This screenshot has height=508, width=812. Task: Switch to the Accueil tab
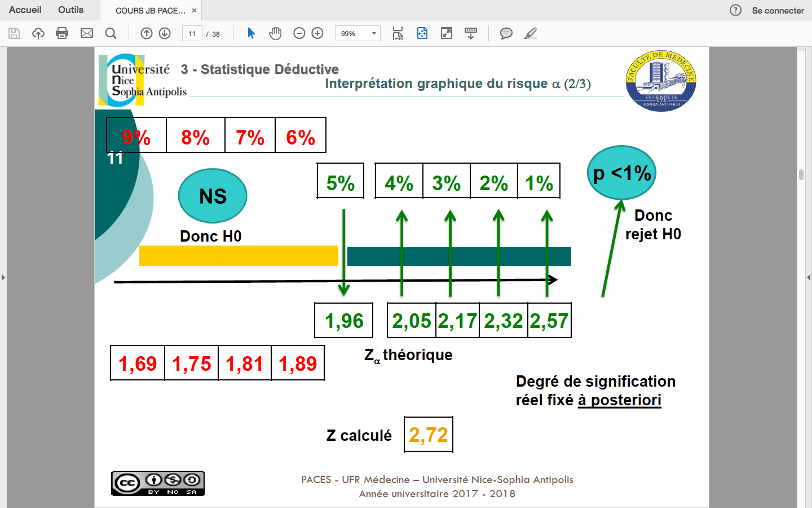pyautogui.click(x=25, y=10)
